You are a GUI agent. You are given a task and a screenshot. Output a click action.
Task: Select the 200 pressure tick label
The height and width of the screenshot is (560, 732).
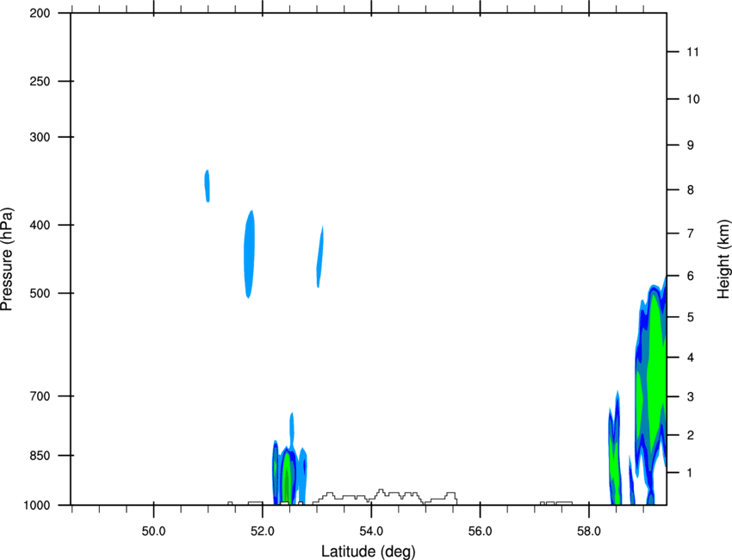click(x=40, y=13)
